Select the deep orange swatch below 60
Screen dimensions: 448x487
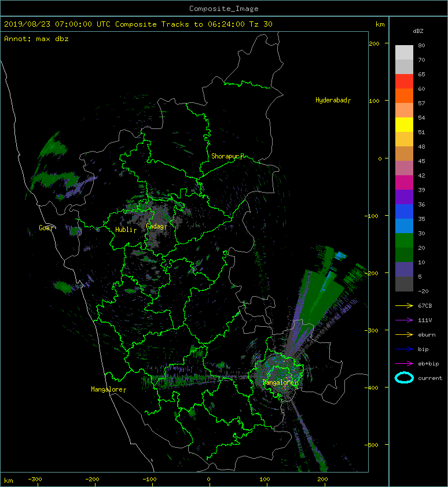tap(404, 95)
